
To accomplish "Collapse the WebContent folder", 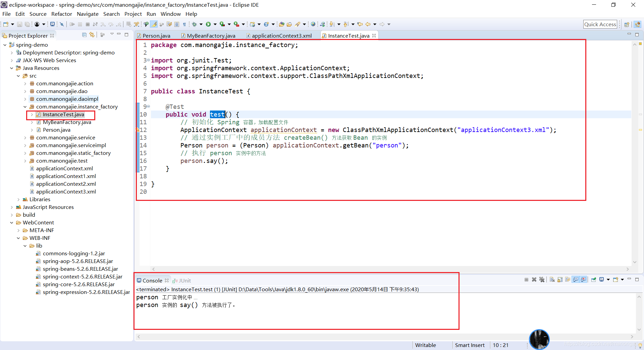I will (11, 222).
